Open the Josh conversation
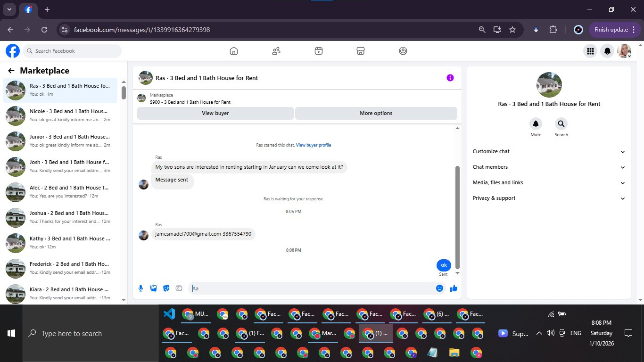644x362 pixels. tap(60, 166)
